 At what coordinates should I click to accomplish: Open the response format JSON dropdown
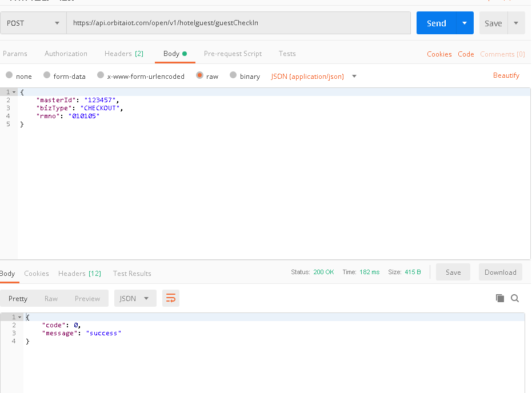pos(135,298)
